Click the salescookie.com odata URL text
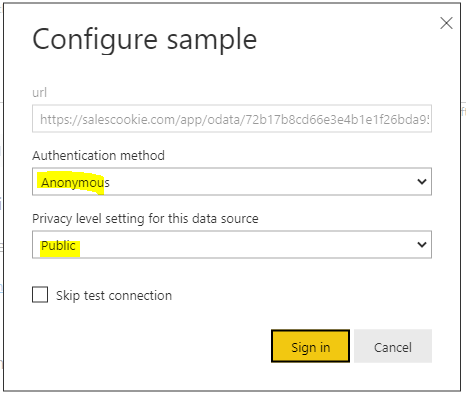Screen dimensions: 466x397 235,119
